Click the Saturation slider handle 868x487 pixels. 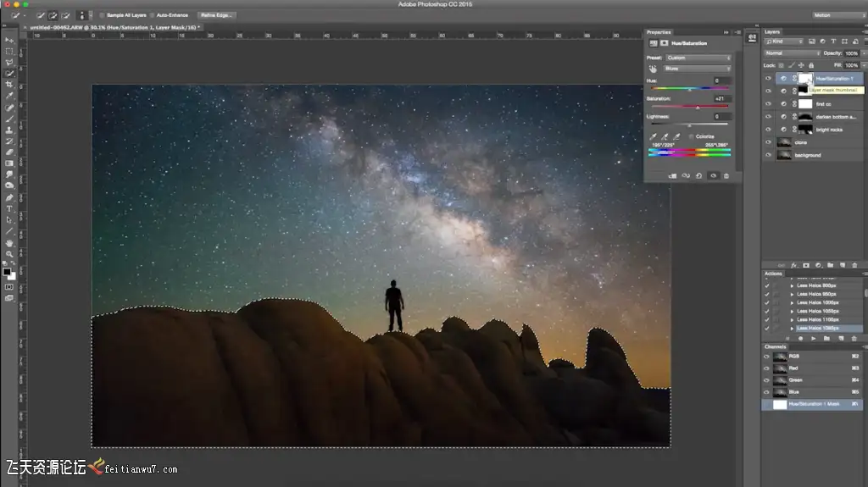[x=698, y=107]
